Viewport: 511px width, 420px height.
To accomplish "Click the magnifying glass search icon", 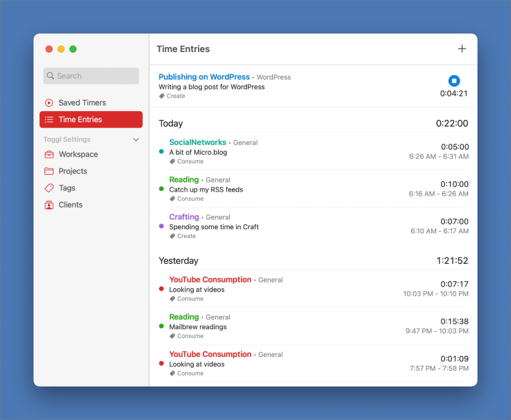I will (x=50, y=76).
